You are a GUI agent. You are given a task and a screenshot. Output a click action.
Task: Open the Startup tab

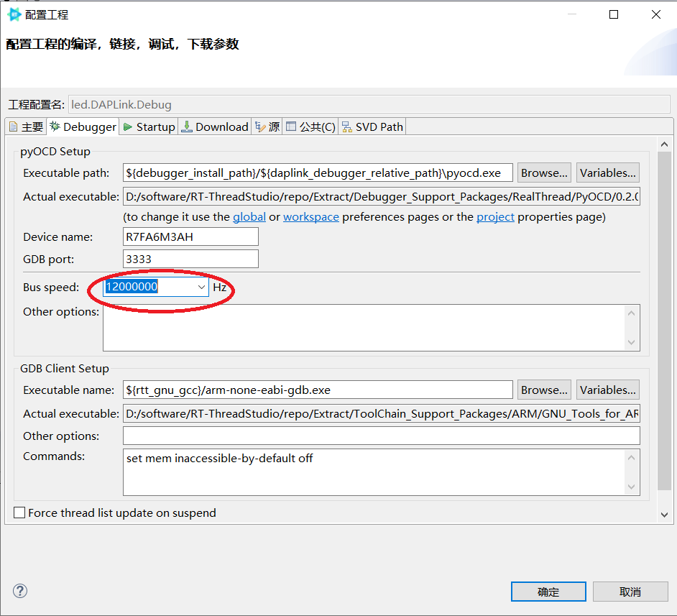(x=149, y=127)
